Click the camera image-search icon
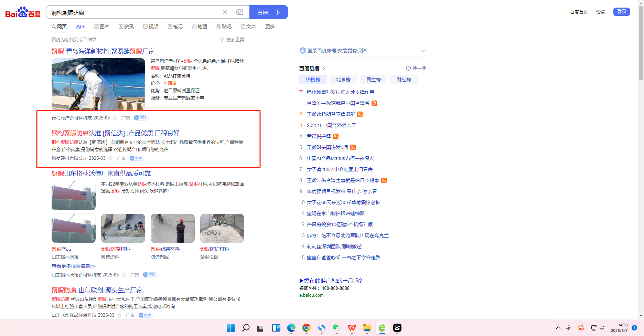The height and width of the screenshot is (336, 644). 240,12
